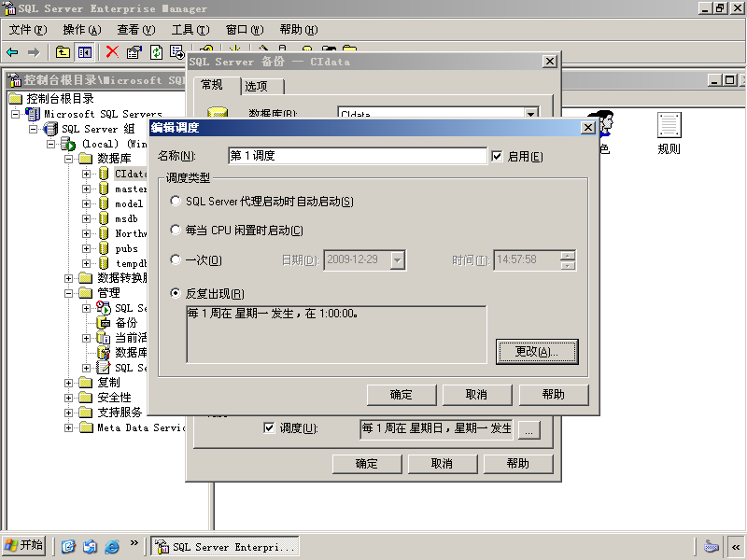Select the model database tree item
Image resolution: width=747 pixels, height=560 pixels.
point(129,203)
